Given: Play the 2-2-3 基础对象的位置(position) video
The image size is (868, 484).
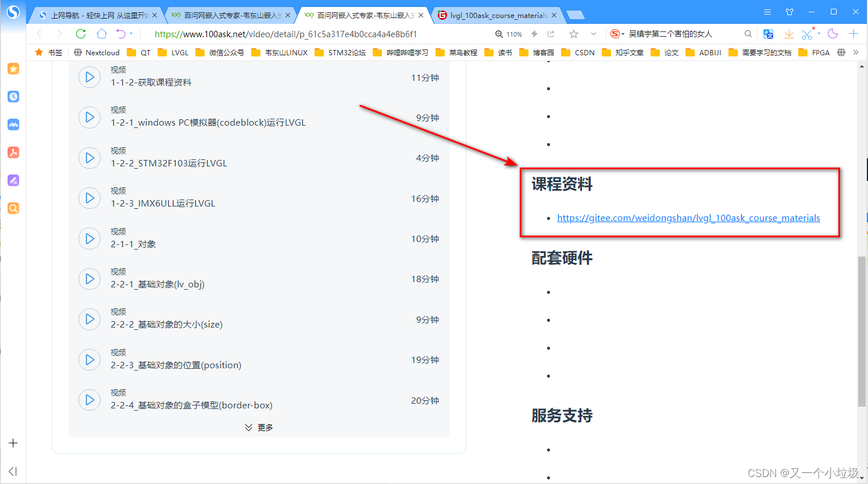Looking at the screenshot, I should click(x=90, y=360).
